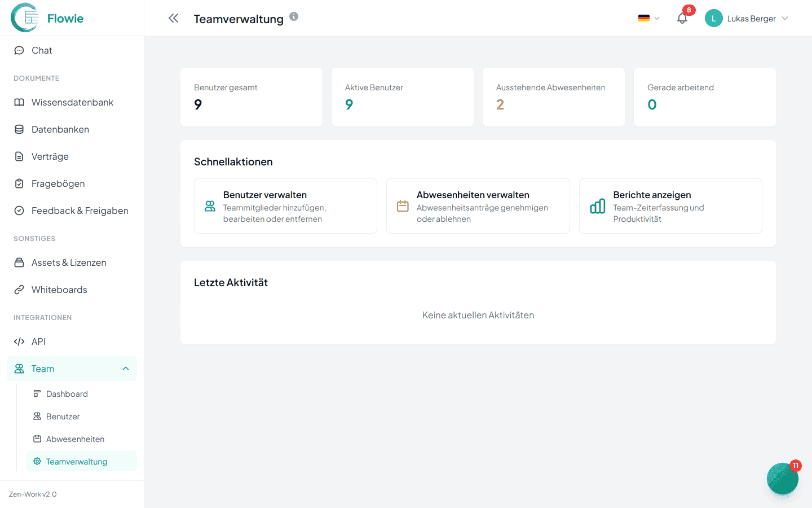This screenshot has width=812, height=508.
Task: Click the Ausstehende Abwesenheiten stat card
Action: click(x=554, y=97)
